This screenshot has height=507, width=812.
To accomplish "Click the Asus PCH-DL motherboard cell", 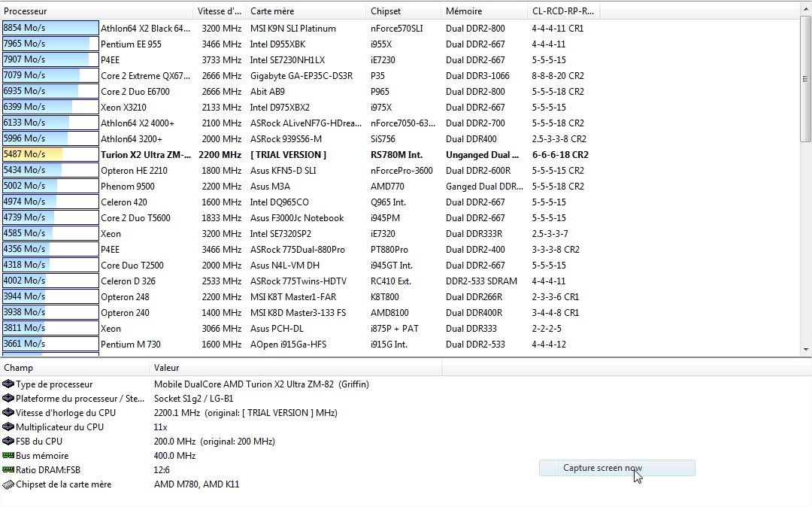I will coord(277,328).
